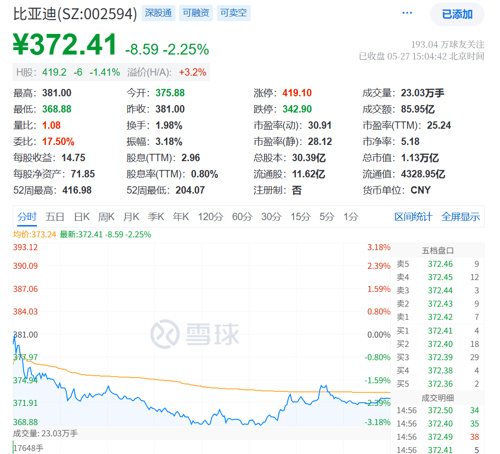Select the 分时 chart tab

27,217
